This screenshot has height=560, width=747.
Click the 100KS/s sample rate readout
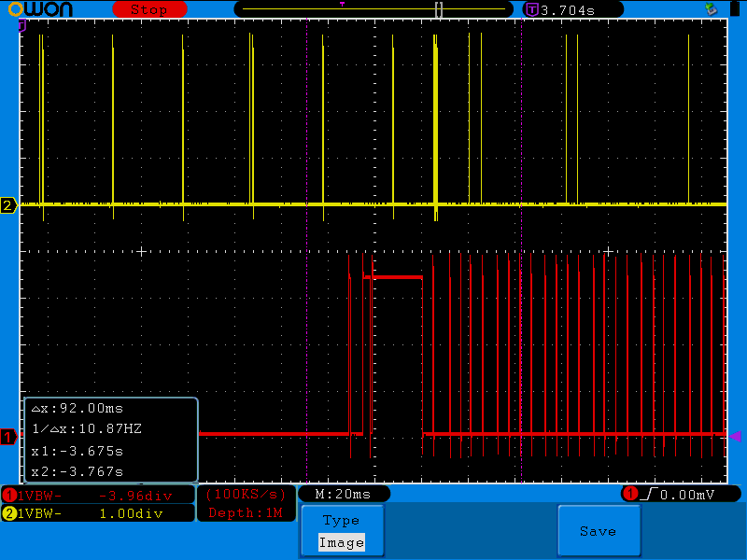pos(246,495)
